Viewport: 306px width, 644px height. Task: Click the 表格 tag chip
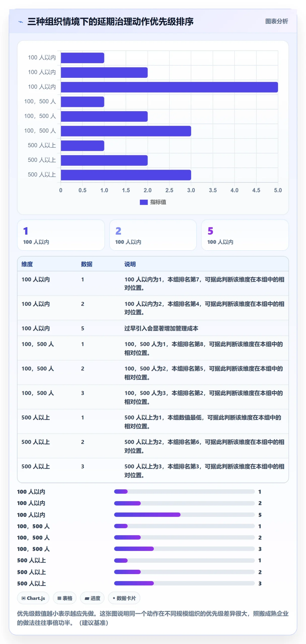65,598
